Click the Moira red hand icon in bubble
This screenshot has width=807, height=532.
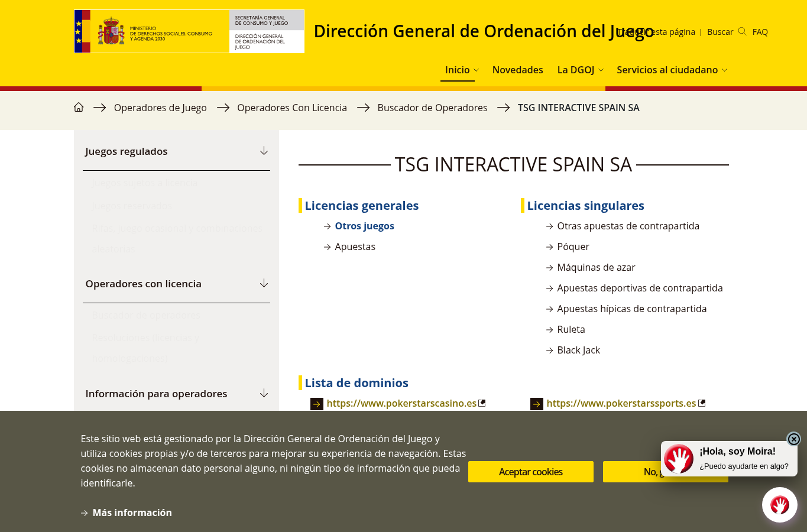click(x=679, y=459)
